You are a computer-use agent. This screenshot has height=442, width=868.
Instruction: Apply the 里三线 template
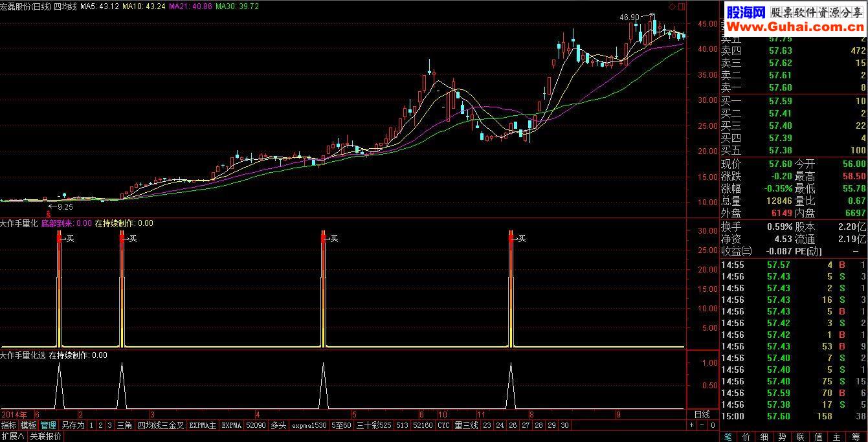click(467, 425)
